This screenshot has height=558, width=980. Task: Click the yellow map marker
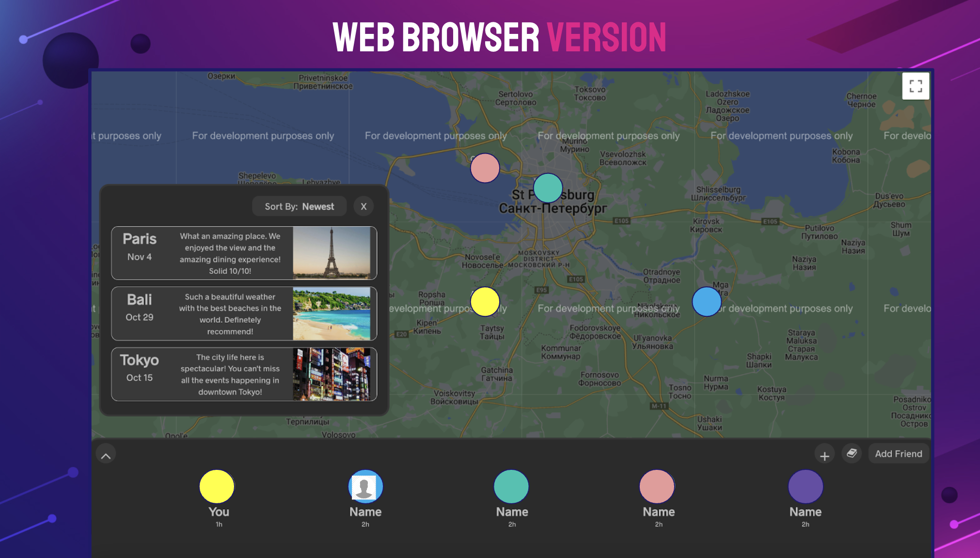(x=485, y=301)
